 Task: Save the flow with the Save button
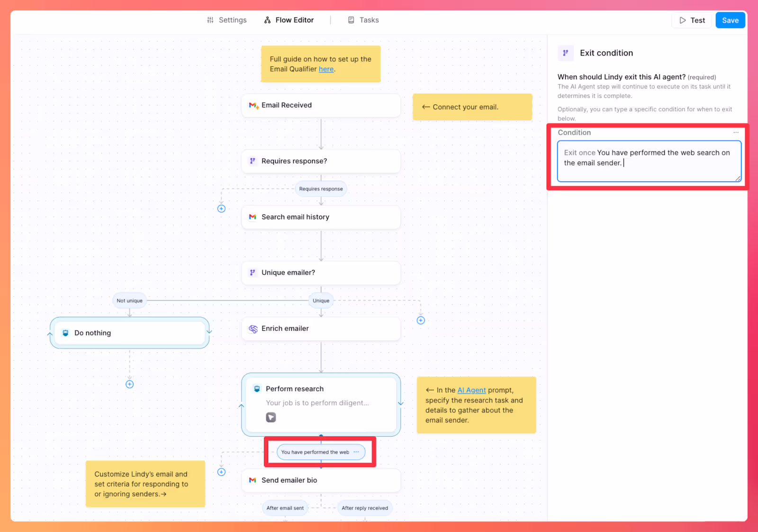pos(730,20)
